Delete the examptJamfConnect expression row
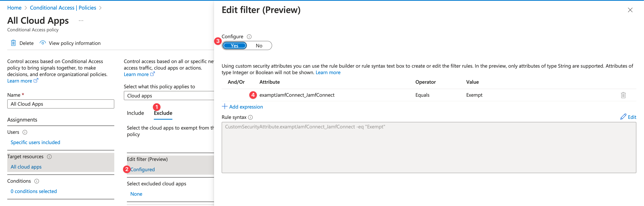This screenshot has height=206, width=644. [623, 95]
